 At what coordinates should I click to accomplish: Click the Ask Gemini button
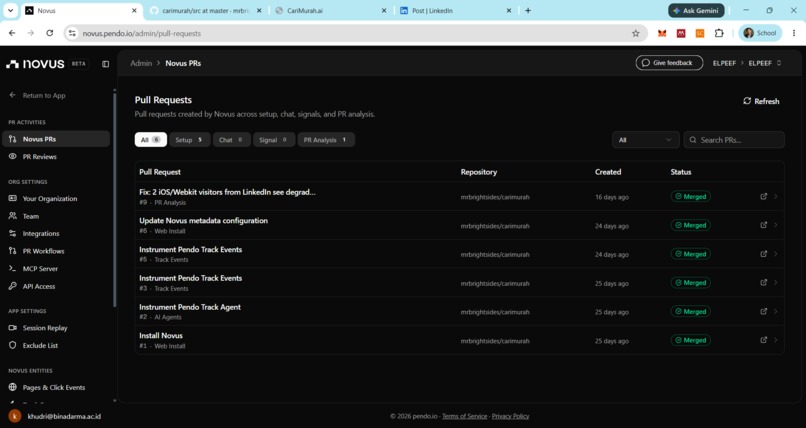point(696,10)
